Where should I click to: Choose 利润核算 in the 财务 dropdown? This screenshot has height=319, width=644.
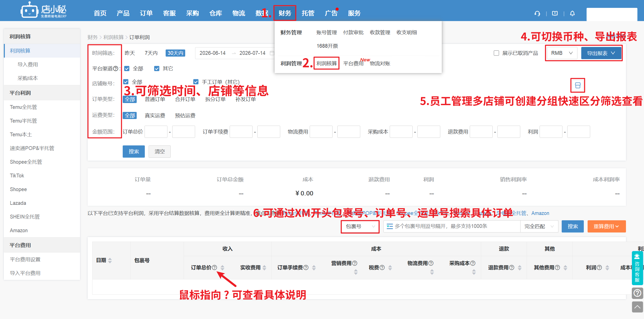click(326, 63)
